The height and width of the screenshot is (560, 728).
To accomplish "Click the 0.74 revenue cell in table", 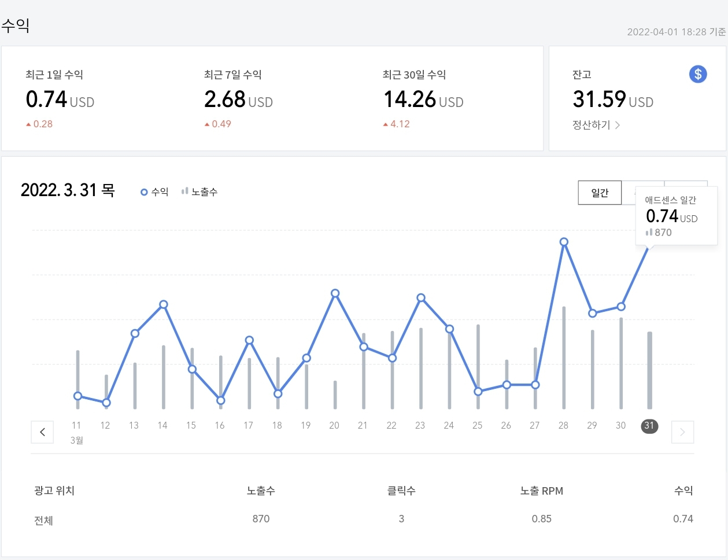I will click(x=683, y=519).
